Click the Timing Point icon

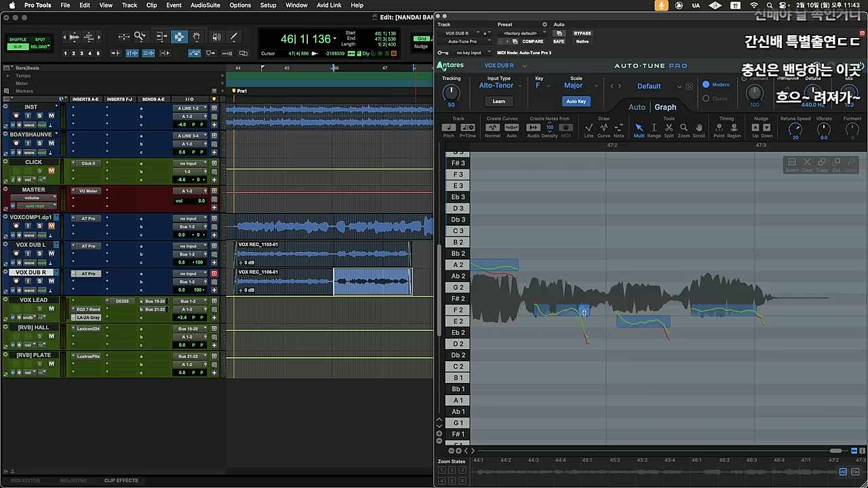point(719,127)
